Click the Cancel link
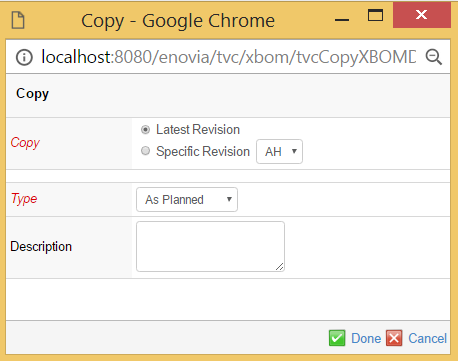The height and width of the screenshot is (361, 458). (427, 338)
